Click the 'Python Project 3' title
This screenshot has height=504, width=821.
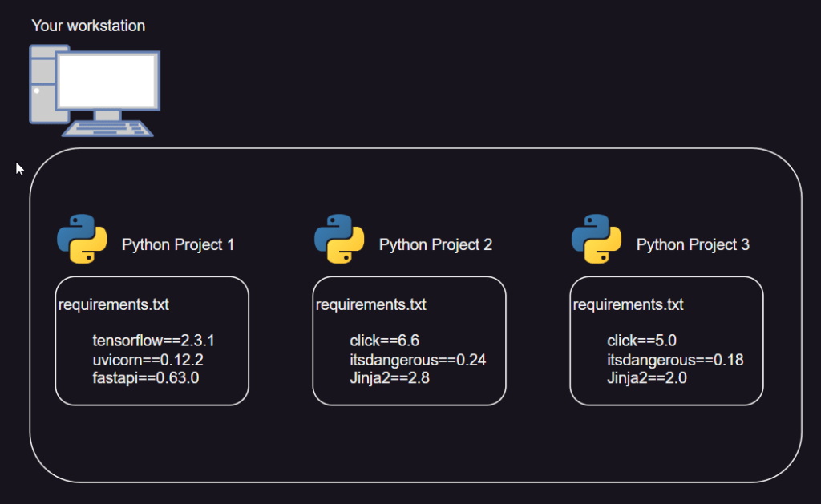tap(693, 244)
